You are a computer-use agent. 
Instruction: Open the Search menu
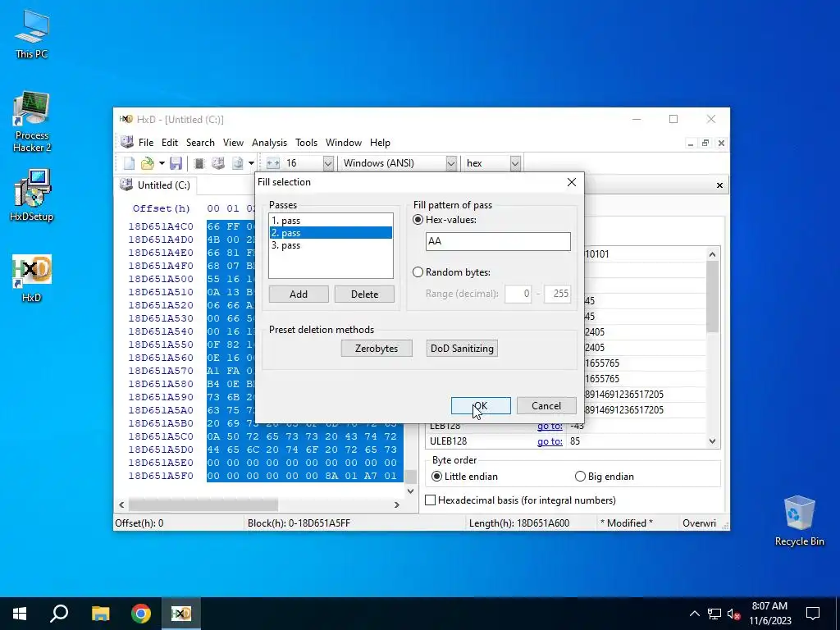click(x=200, y=143)
